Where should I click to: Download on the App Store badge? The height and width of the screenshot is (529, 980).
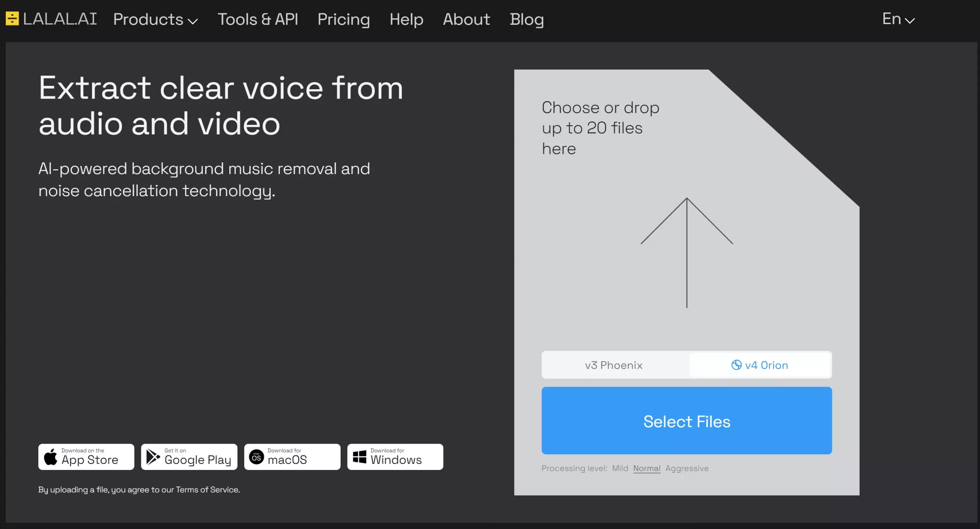click(x=86, y=457)
